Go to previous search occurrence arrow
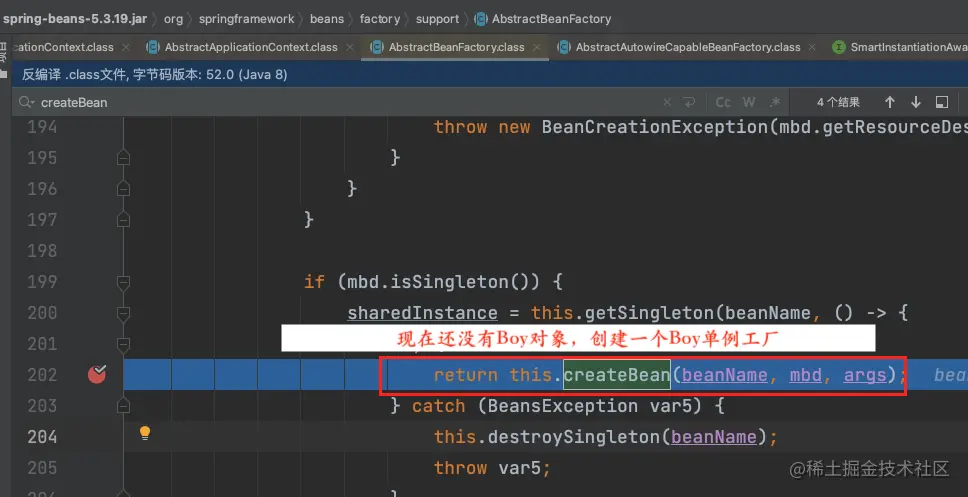The image size is (968, 497). (890, 102)
